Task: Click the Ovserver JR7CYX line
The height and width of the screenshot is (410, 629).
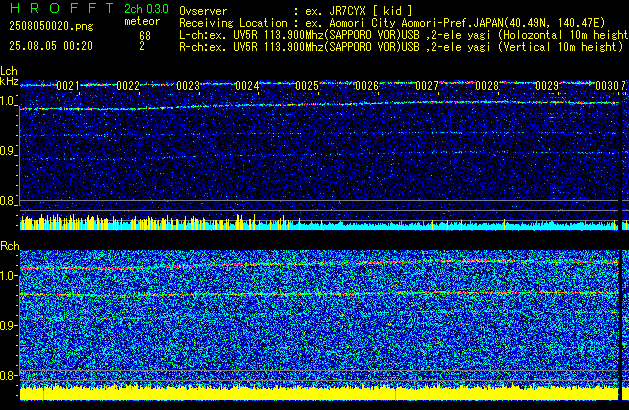Action: 296,11
